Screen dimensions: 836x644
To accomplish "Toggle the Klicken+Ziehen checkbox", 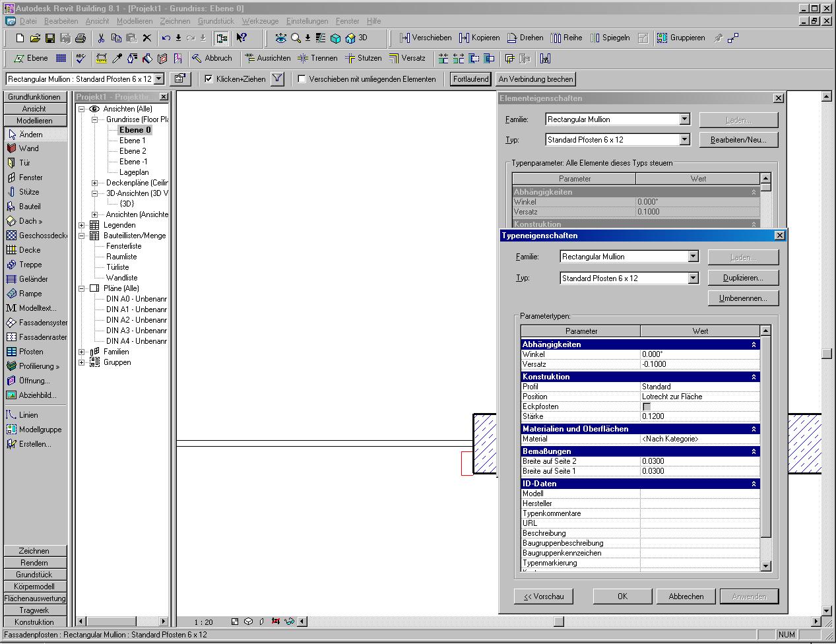I will [x=209, y=79].
